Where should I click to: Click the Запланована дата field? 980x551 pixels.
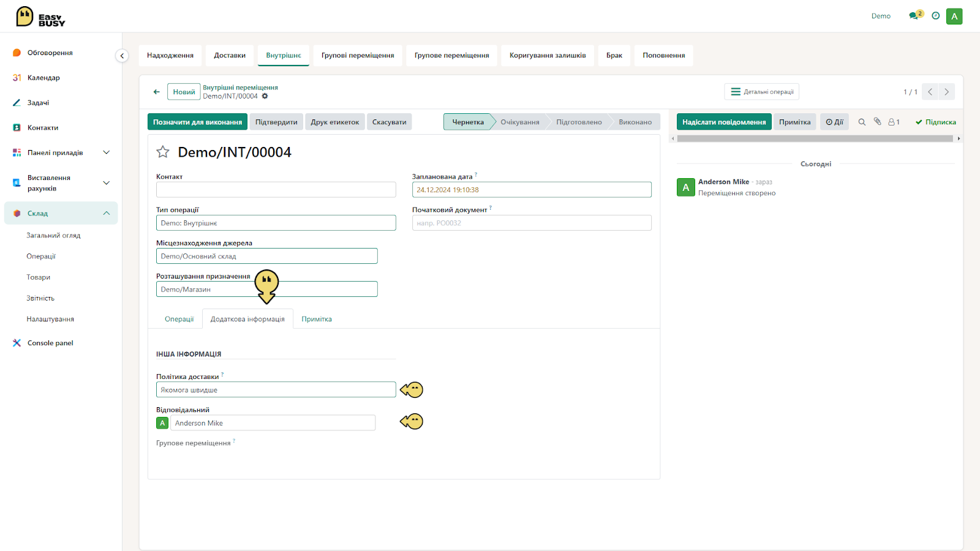pyautogui.click(x=532, y=190)
